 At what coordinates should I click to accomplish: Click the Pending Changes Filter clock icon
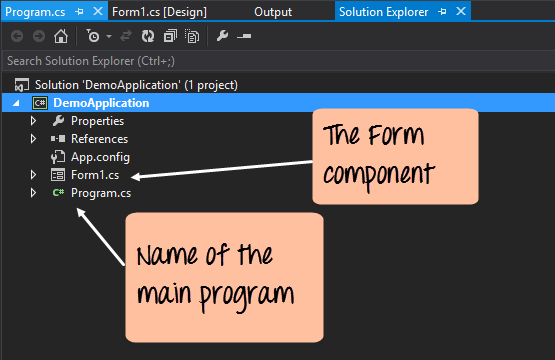(x=93, y=36)
